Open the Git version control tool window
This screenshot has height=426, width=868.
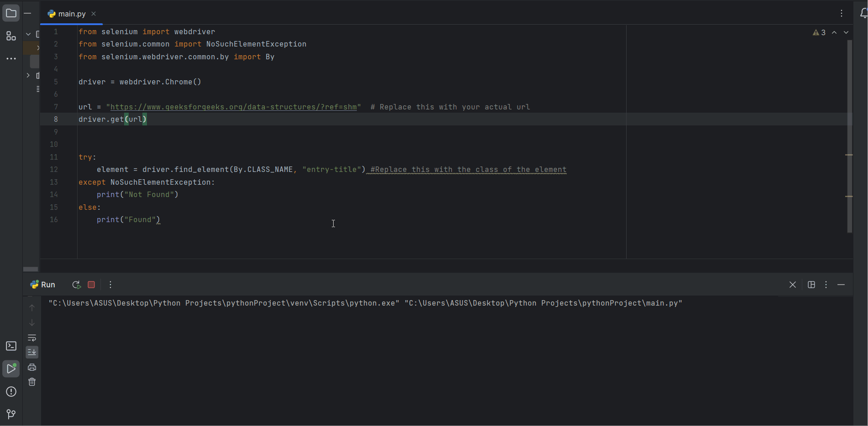click(11, 414)
